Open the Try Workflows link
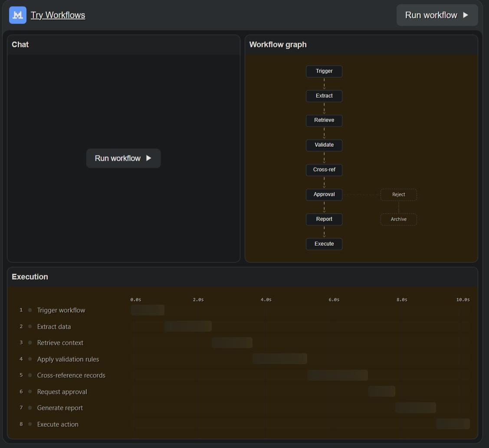 click(x=58, y=15)
